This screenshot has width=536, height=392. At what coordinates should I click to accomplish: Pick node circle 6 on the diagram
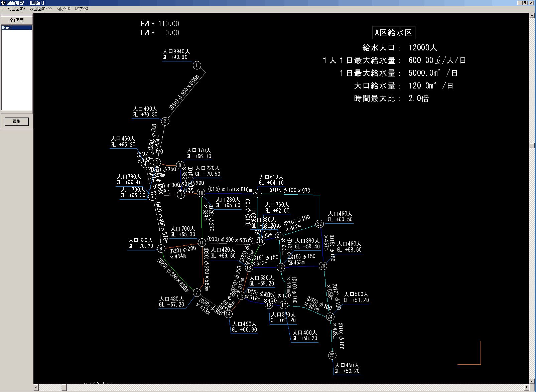[161, 248]
